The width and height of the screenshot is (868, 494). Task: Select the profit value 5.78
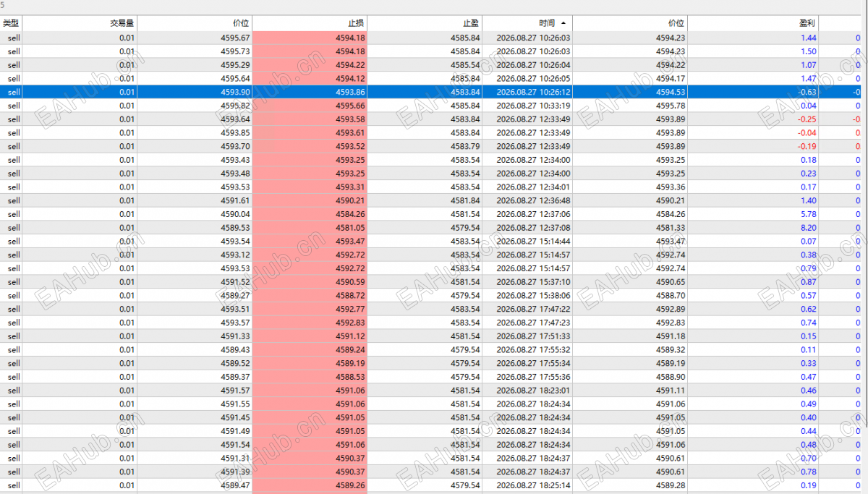point(809,214)
